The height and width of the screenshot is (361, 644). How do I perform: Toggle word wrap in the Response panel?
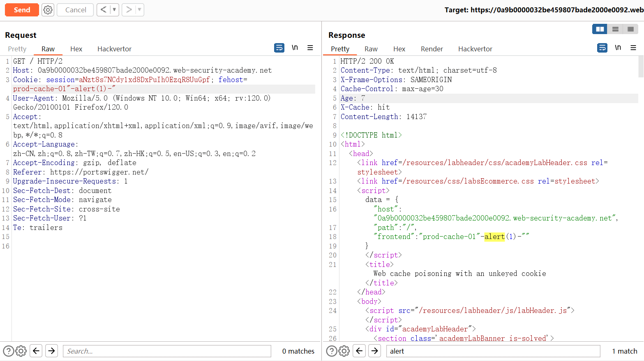(x=602, y=48)
